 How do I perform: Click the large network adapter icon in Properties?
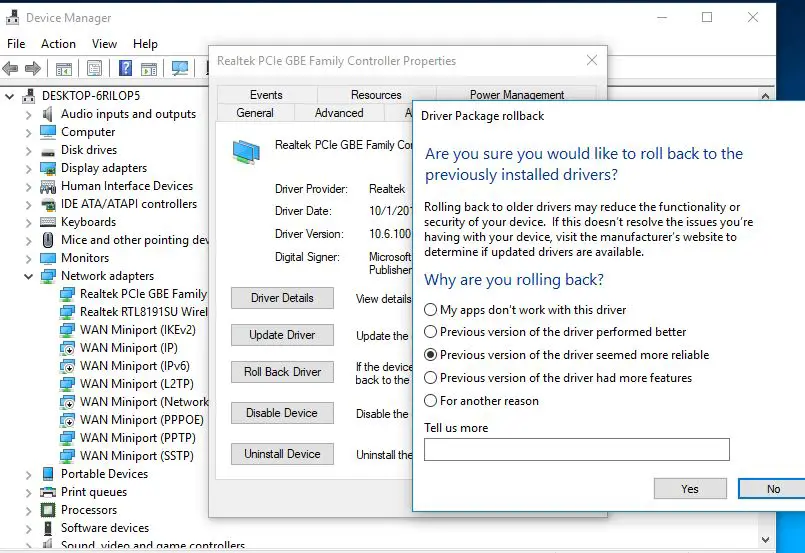coord(246,151)
